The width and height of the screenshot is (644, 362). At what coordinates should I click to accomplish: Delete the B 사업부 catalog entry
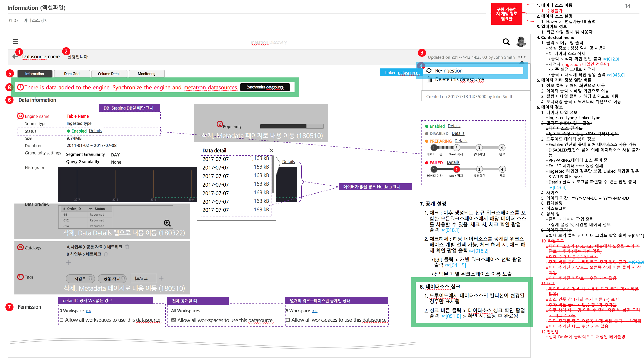[106, 254]
